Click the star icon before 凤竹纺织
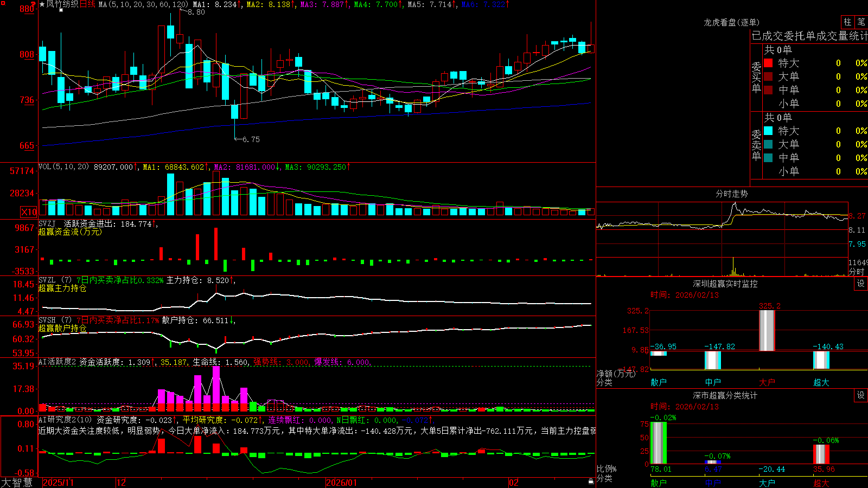The height and width of the screenshot is (488, 868). click(42, 4)
